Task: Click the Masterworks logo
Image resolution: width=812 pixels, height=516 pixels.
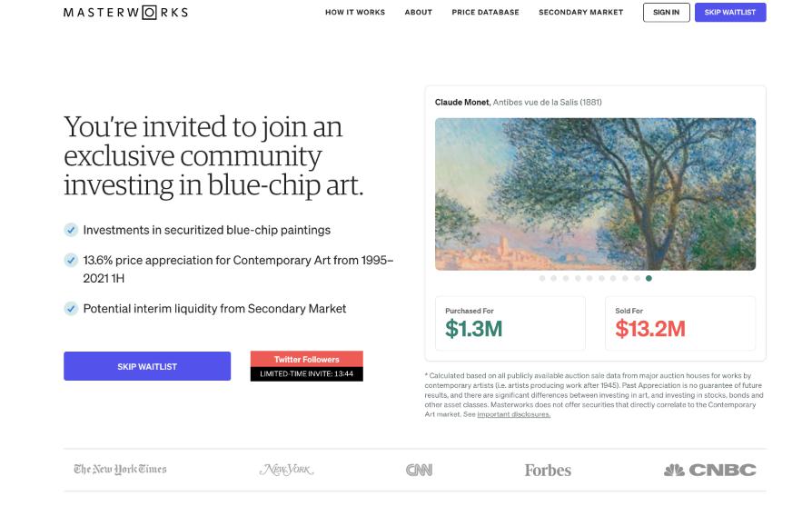Action: tap(125, 13)
